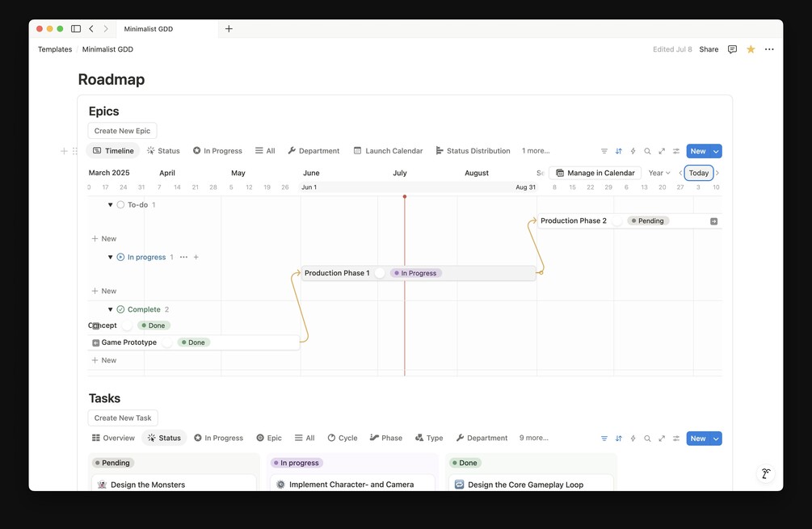This screenshot has height=529, width=812.
Task: Click the Manage in Calendar button
Action: (x=595, y=173)
